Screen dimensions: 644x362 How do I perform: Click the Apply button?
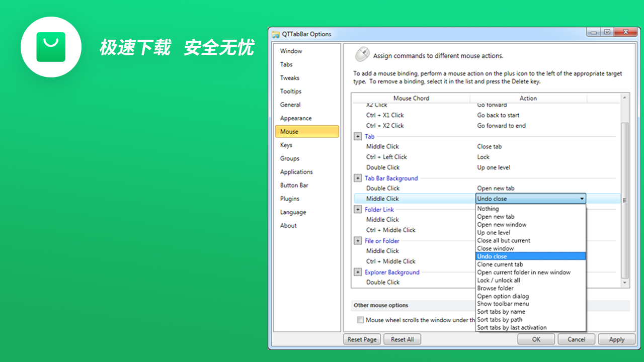pos(616,339)
